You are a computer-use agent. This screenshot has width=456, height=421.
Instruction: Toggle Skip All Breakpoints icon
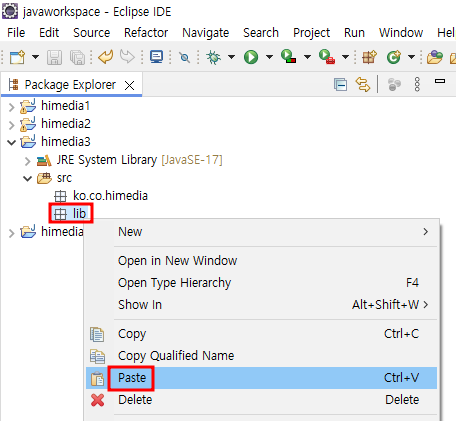[184, 57]
